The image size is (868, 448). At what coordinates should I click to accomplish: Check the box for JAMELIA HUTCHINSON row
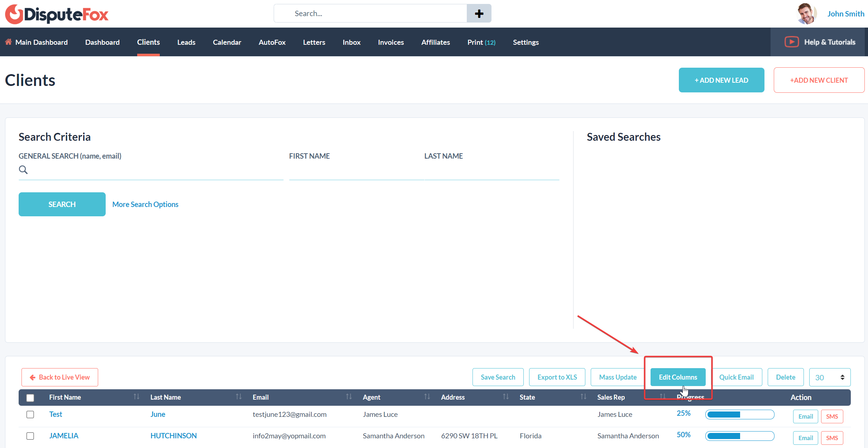(30, 436)
